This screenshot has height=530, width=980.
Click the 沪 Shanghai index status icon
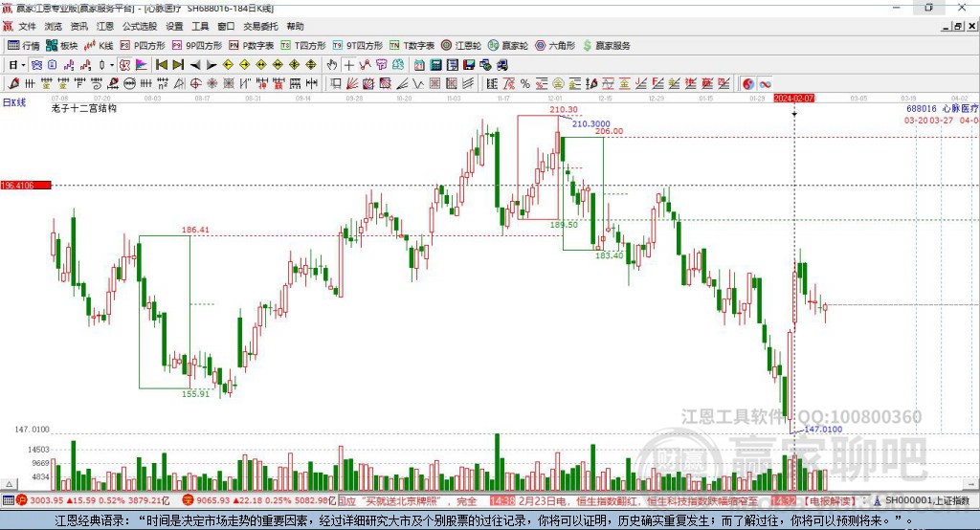21,500
